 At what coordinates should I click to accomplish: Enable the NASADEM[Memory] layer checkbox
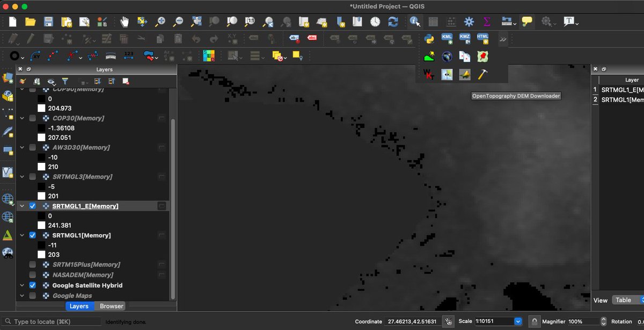[x=33, y=275]
